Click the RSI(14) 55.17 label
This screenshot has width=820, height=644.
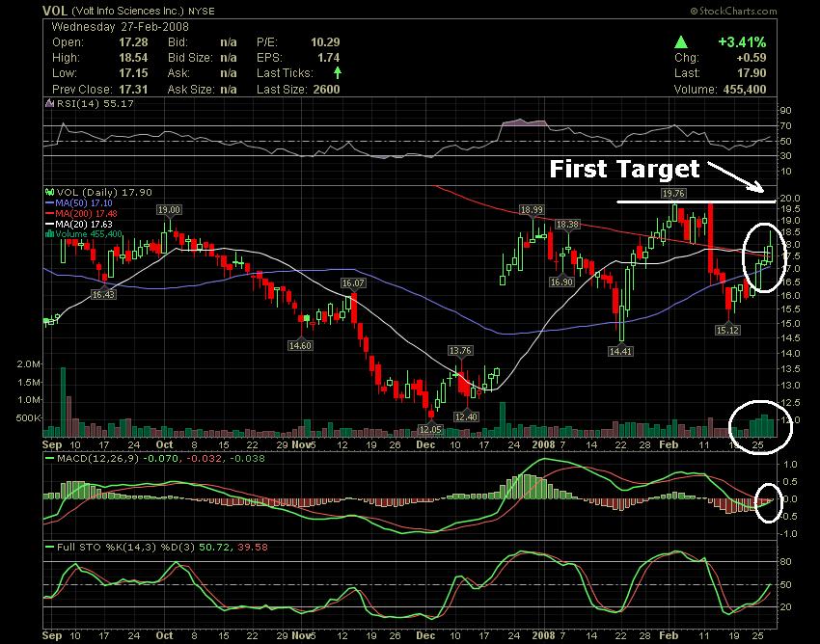[x=95, y=103]
